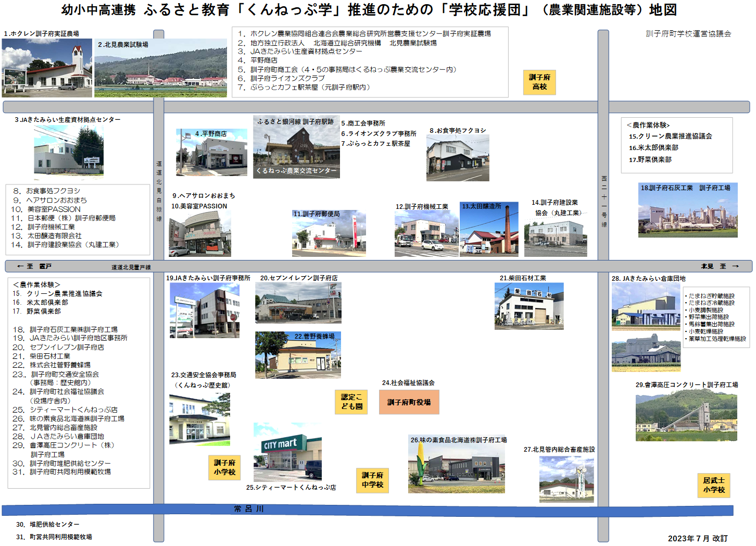Click 6.ライオンズクラブ事務所 label
The image size is (756, 546).
379,134
